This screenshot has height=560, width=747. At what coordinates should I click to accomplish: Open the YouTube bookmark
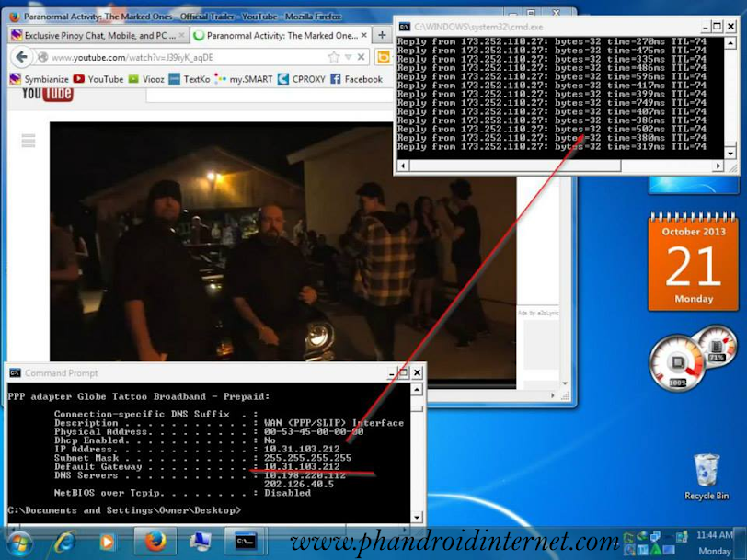(x=98, y=79)
